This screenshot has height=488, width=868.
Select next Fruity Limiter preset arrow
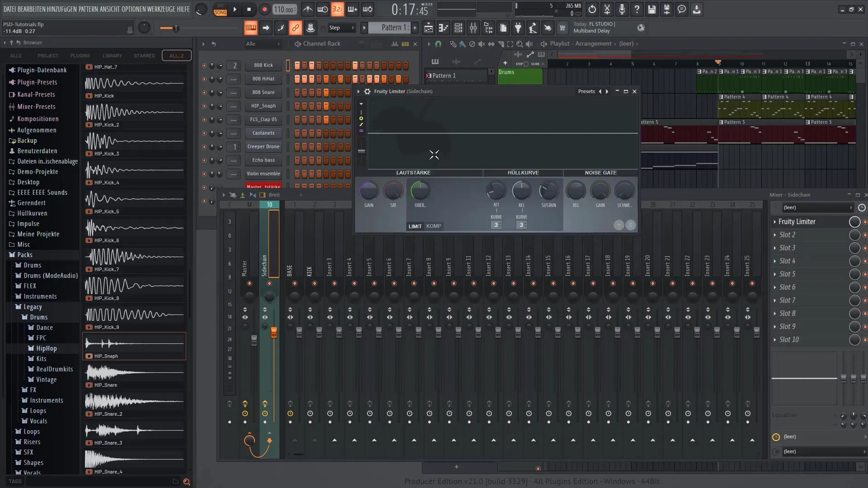607,91
